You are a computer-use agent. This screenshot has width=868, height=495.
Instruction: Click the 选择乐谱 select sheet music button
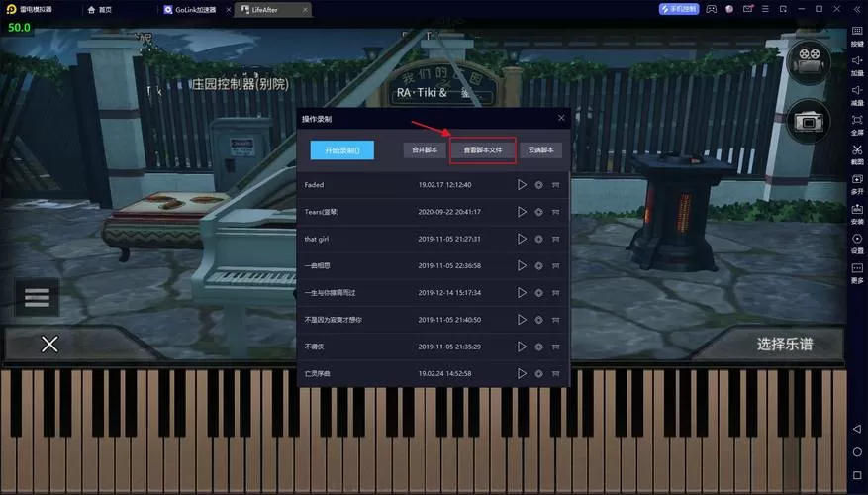785,345
